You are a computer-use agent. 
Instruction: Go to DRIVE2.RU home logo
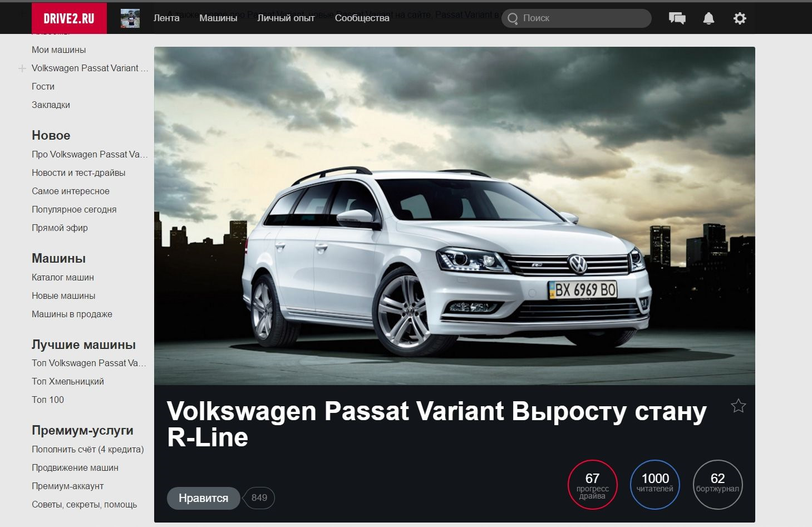point(69,18)
